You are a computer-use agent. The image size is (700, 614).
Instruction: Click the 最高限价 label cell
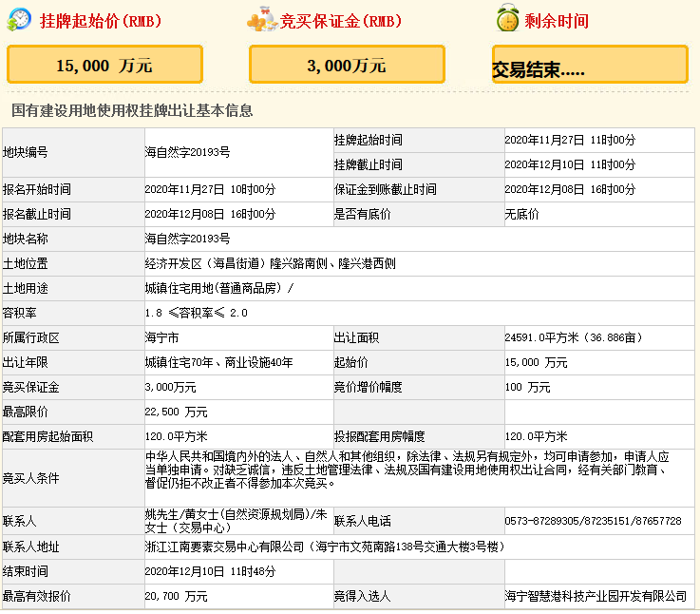click(73, 412)
